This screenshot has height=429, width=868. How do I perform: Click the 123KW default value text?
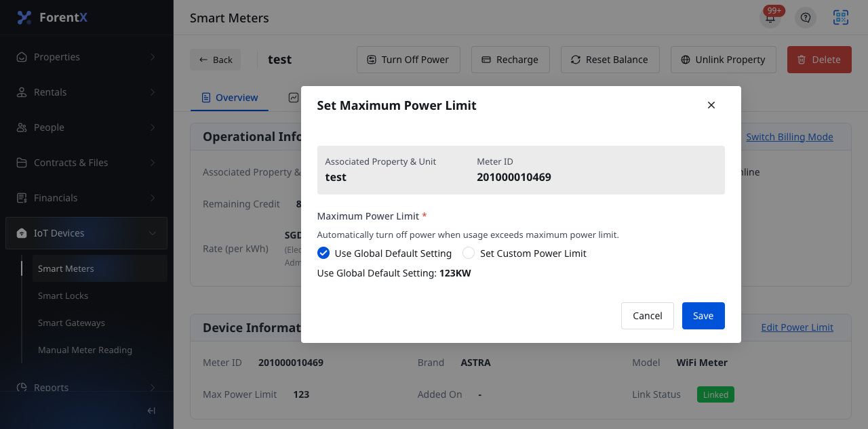click(x=455, y=274)
